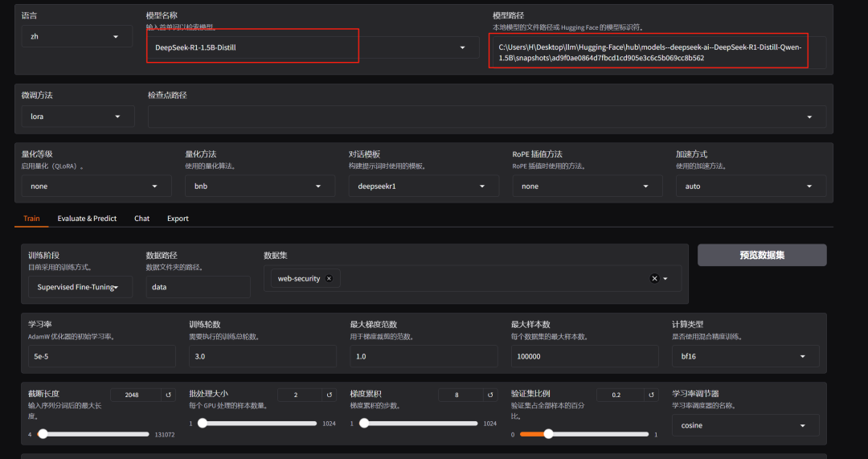
Task: Switch to the Evaluate & Predict tab
Action: tap(87, 219)
